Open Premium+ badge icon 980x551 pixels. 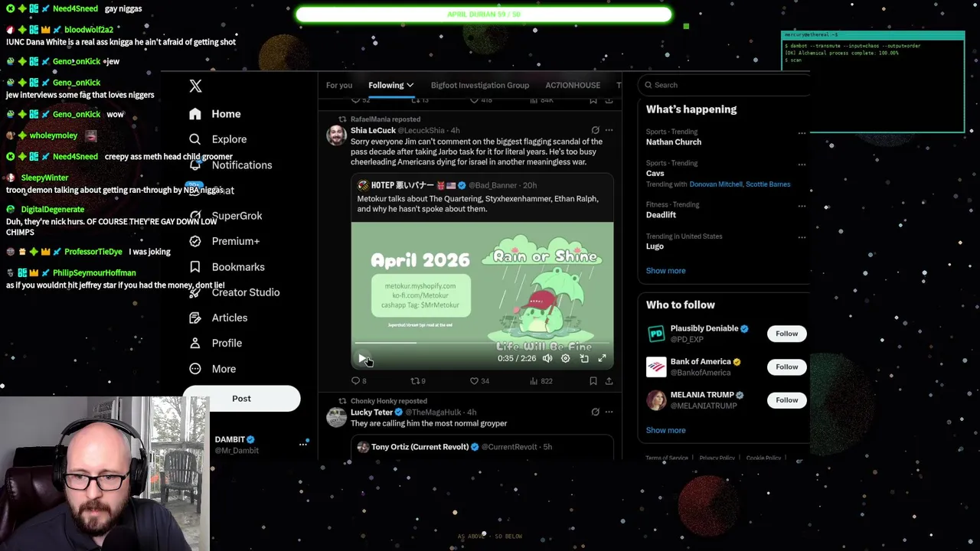click(x=195, y=241)
